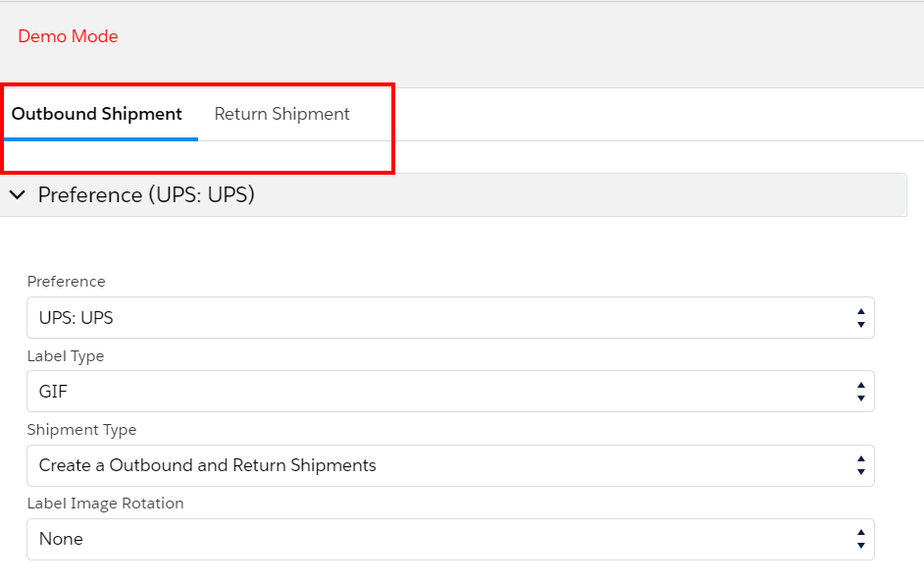Collapse the Preference (UPS: UPS) section chevron
924x586 pixels.
(x=18, y=194)
